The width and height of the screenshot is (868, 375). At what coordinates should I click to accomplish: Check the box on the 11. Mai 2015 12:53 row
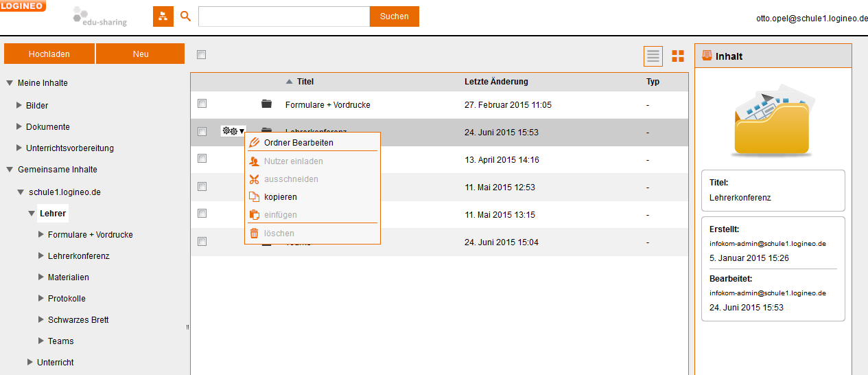click(x=202, y=186)
